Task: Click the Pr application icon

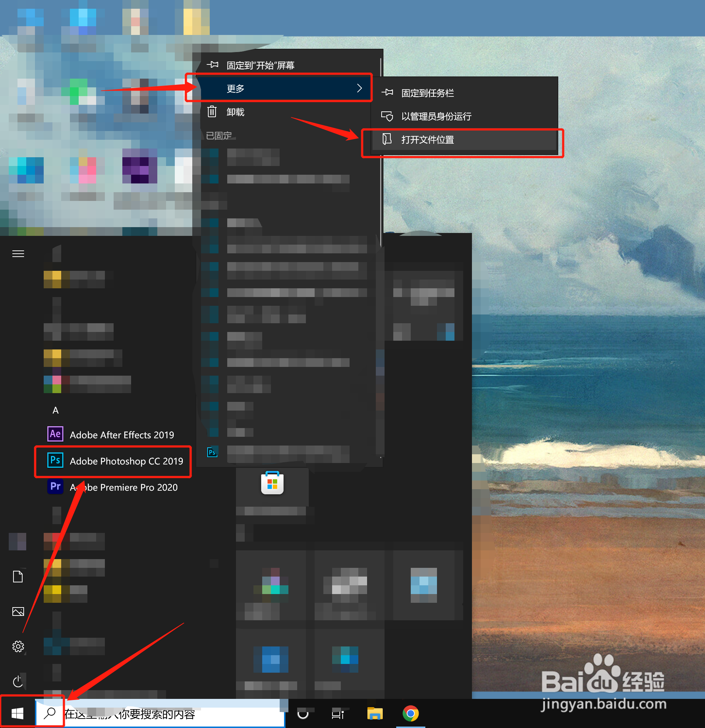Action: point(55,486)
